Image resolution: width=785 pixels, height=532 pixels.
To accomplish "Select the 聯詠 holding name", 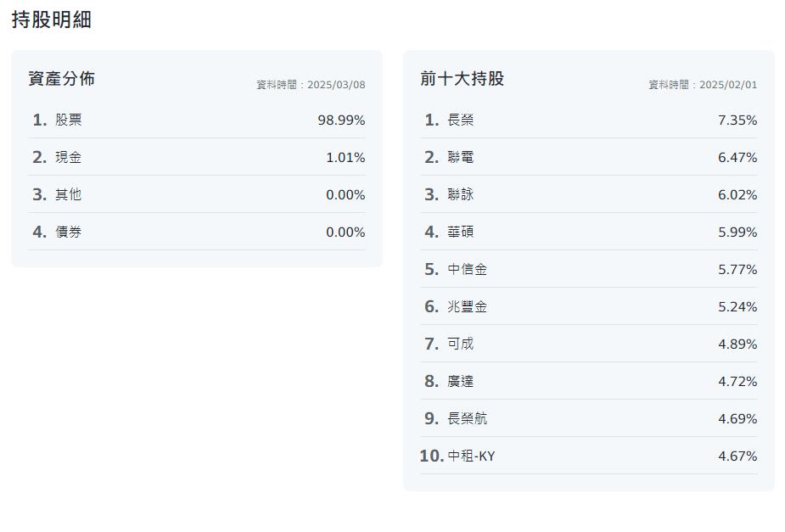I will pyautogui.click(x=461, y=194).
